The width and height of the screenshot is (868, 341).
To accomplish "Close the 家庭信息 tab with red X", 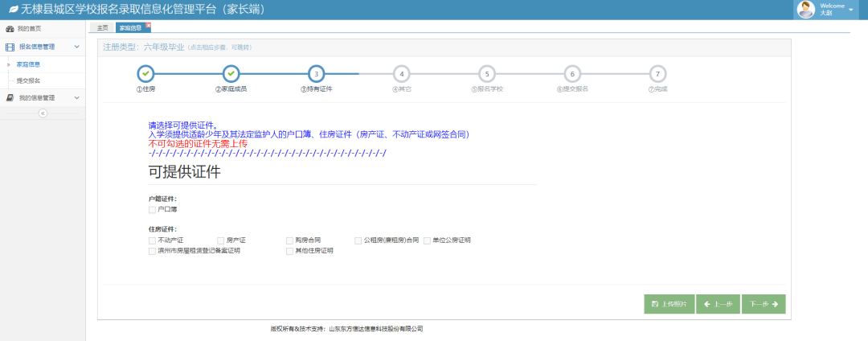I will [x=148, y=25].
